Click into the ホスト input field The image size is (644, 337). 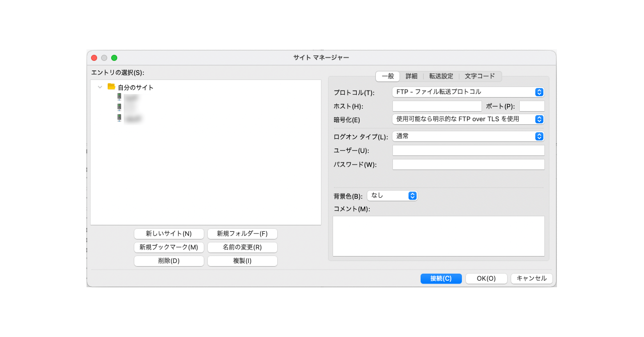tap(437, 106)
